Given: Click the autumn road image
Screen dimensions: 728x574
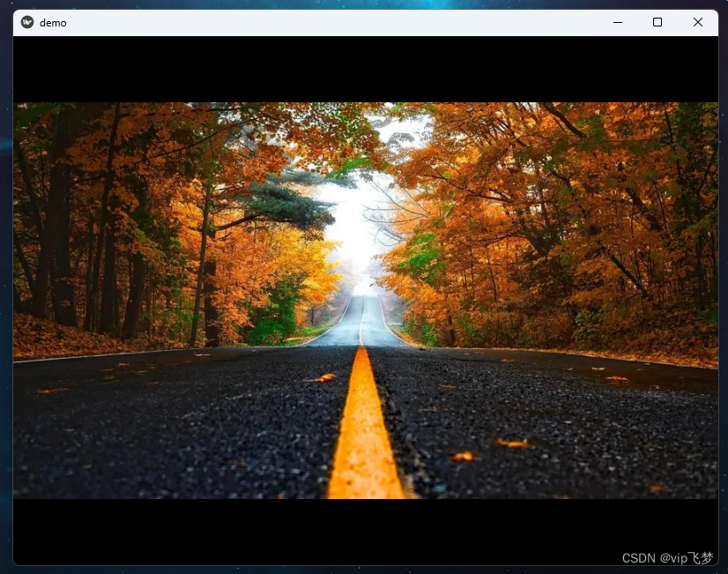Looking at the screenshot, I should [x=366, y=301].
